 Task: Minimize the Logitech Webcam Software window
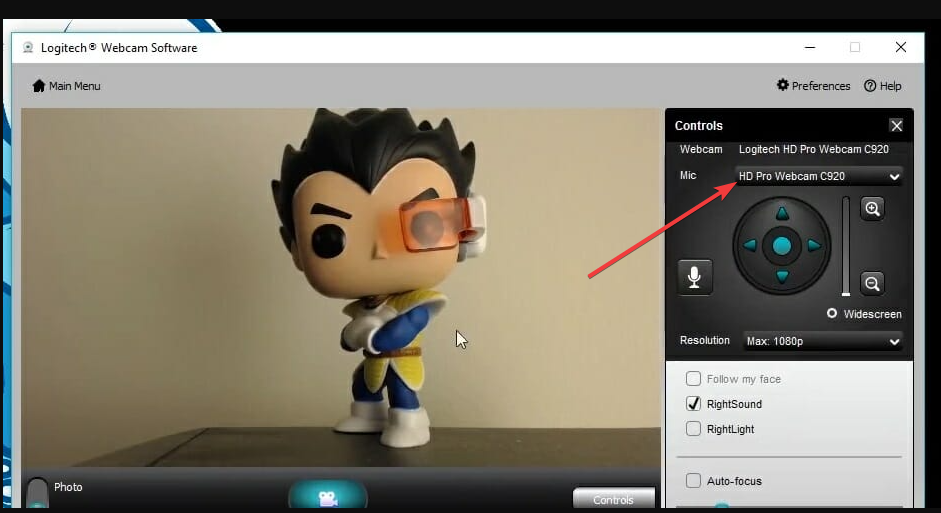point(810,47)
